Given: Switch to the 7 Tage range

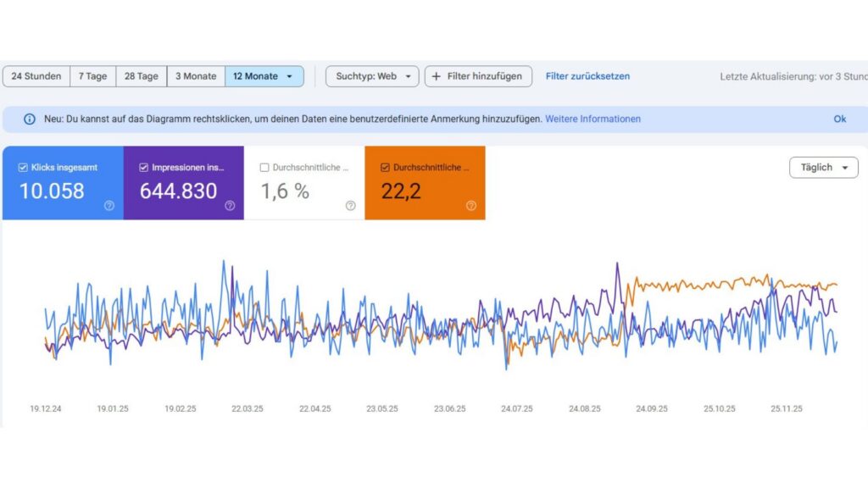Looking at the screenshot, I should pos(92,76).
